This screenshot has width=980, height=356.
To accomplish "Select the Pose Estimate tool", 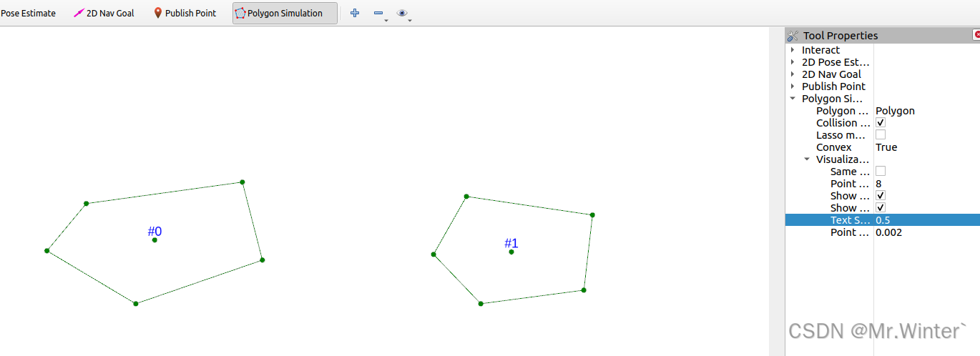I will [x=28, y=13].
